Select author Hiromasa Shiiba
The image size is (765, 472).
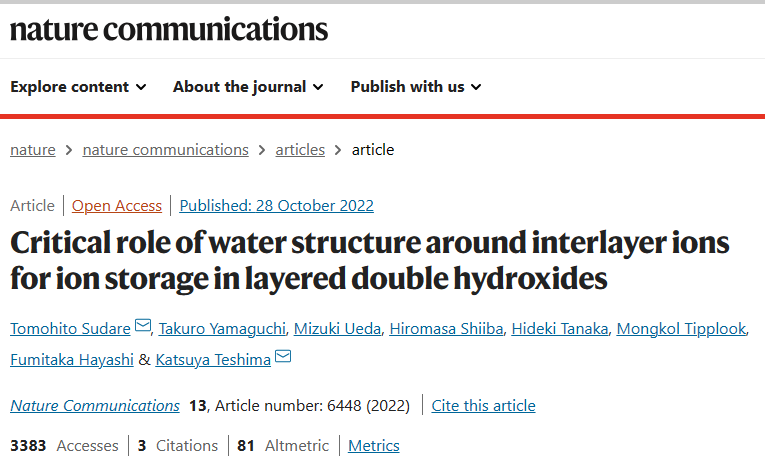pos(446,329)
